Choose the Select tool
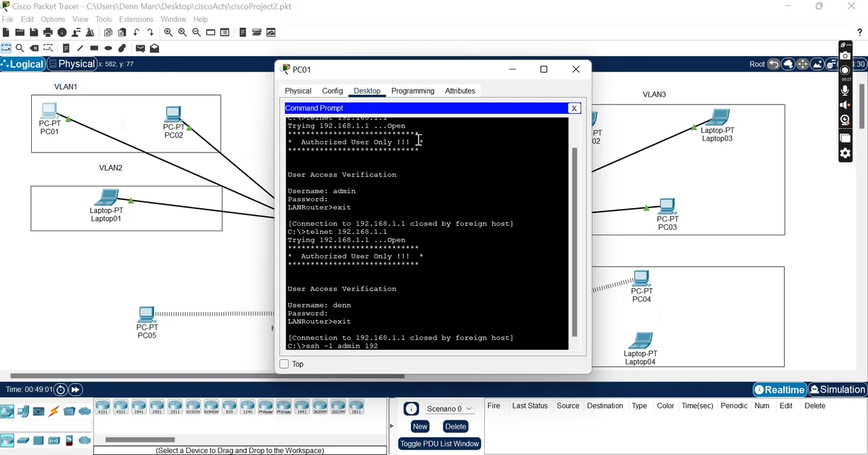This screenshot has height=455, width=868. pyautogui.click(x=6, y=48)
